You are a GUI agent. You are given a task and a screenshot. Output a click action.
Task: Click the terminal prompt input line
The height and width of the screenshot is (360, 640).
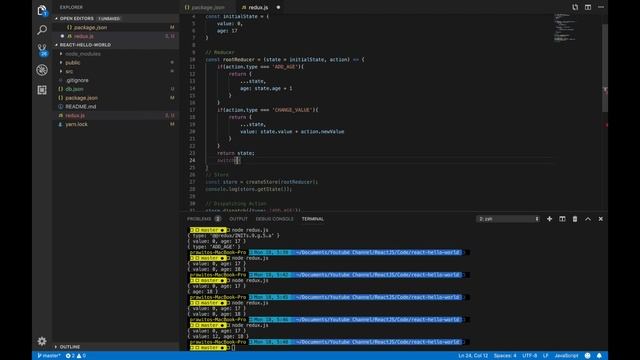(x=233, y=348)
